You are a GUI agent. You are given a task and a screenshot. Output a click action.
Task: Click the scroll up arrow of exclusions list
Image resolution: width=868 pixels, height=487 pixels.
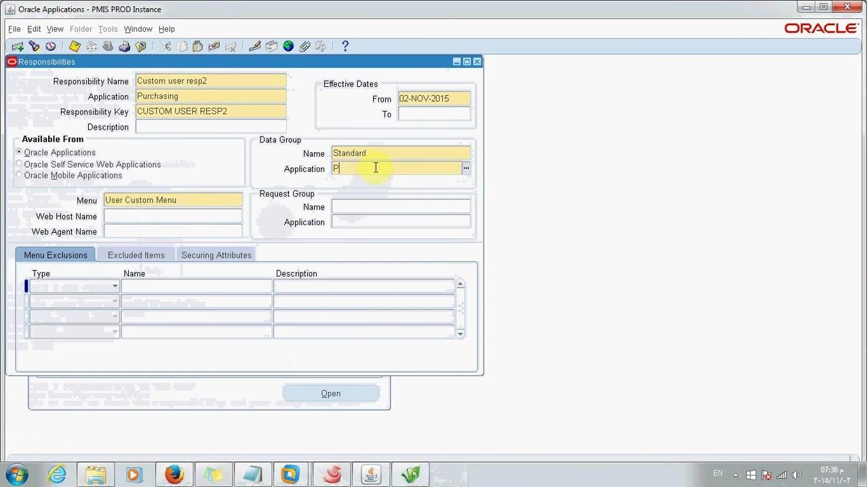pyautogui.click(x=460, y=284)
